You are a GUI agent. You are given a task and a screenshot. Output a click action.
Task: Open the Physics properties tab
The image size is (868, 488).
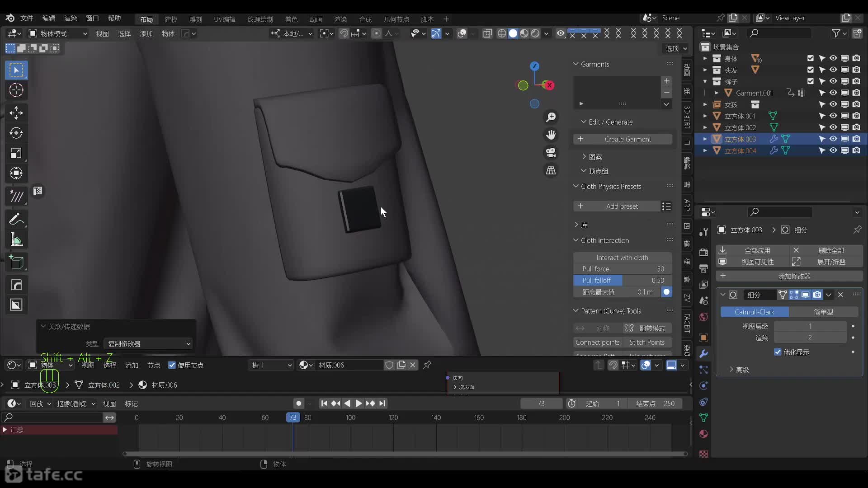click(x=703, y=385)
